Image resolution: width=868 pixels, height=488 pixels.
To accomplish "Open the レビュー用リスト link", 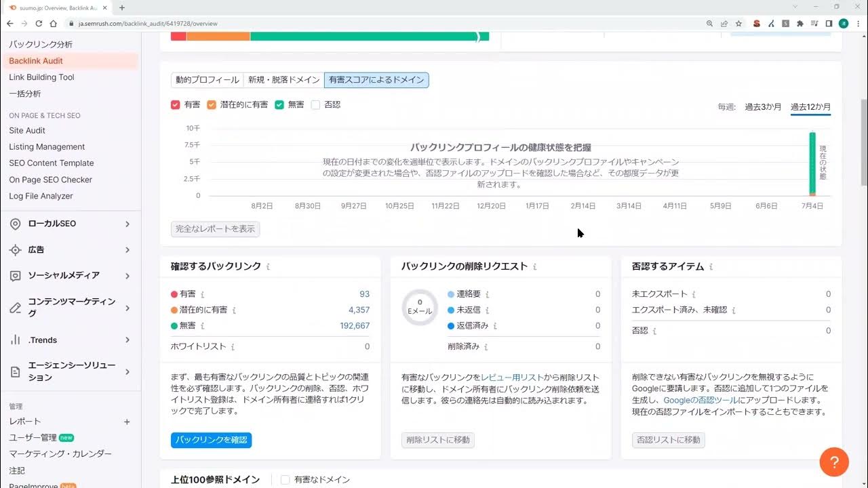I will 512,378.
